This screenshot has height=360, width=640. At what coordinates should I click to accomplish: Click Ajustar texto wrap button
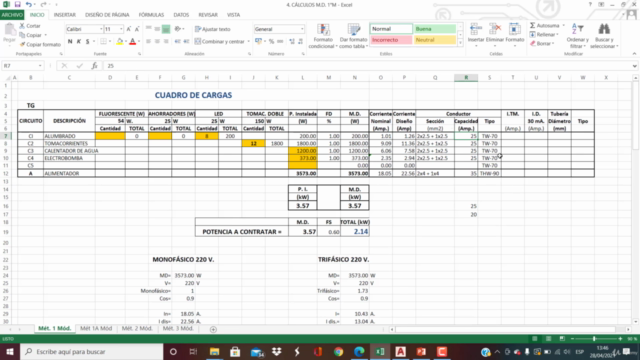click(213, 29)
